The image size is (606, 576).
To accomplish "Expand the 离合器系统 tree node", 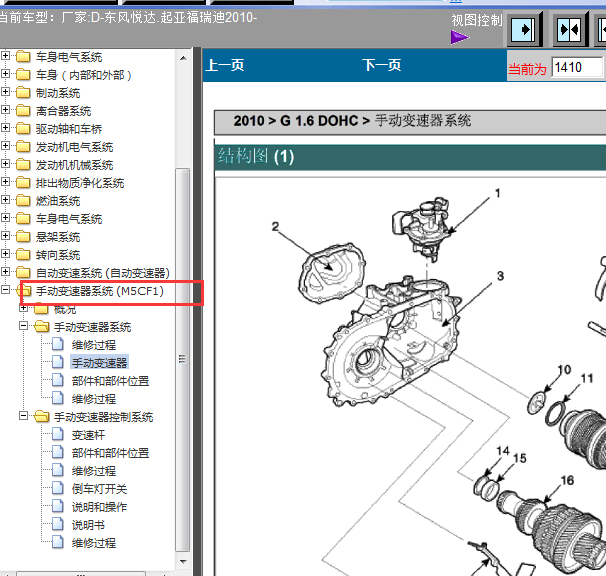I will pyautogui.click(x=5, y=109).
